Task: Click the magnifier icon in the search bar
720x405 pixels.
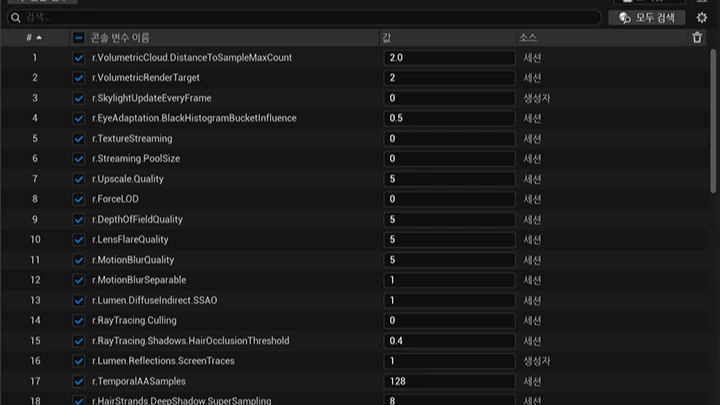Action: tap(16, 18)
